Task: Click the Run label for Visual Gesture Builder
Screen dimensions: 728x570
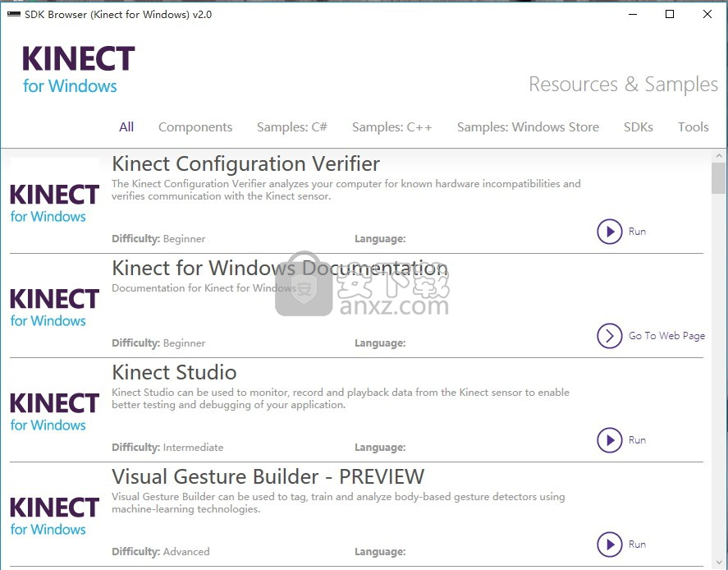Action: [637, 545]
